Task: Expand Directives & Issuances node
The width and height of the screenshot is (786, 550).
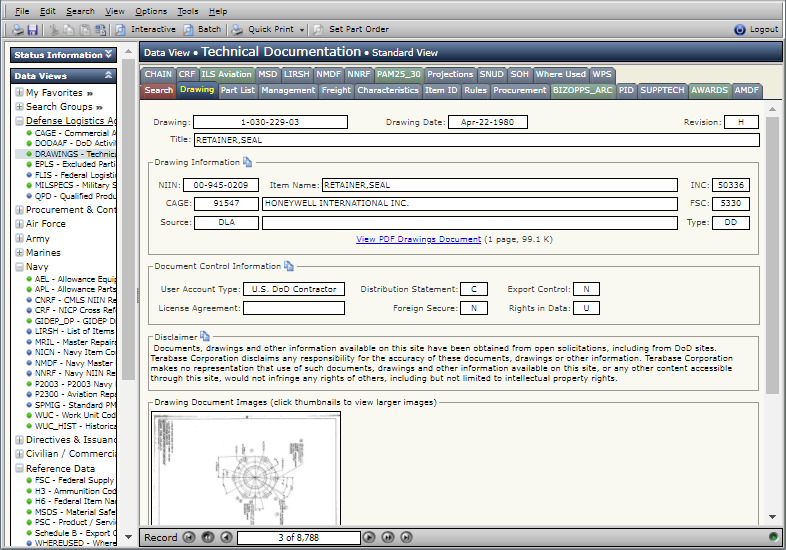Action: (20, 440)
